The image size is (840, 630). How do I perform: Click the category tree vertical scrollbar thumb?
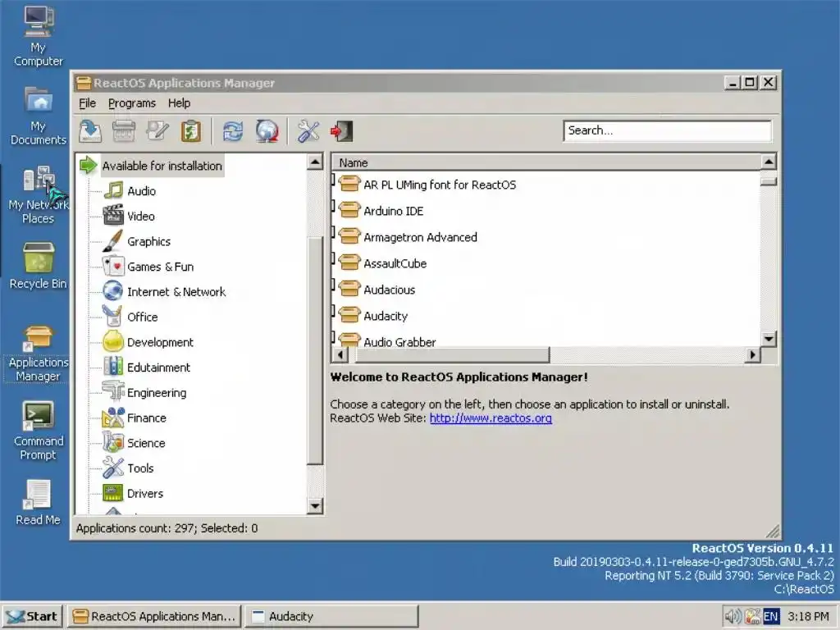tap(316, 350)
